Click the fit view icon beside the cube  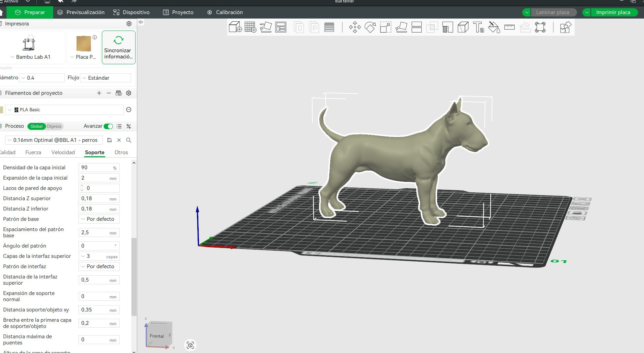click(190, 345)
